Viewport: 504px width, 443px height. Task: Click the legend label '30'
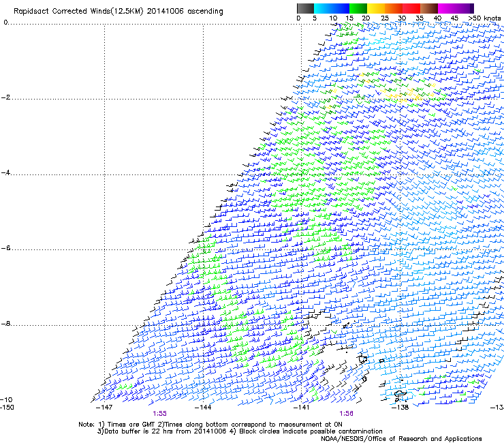pyautogui.click(x=402, y=18)
